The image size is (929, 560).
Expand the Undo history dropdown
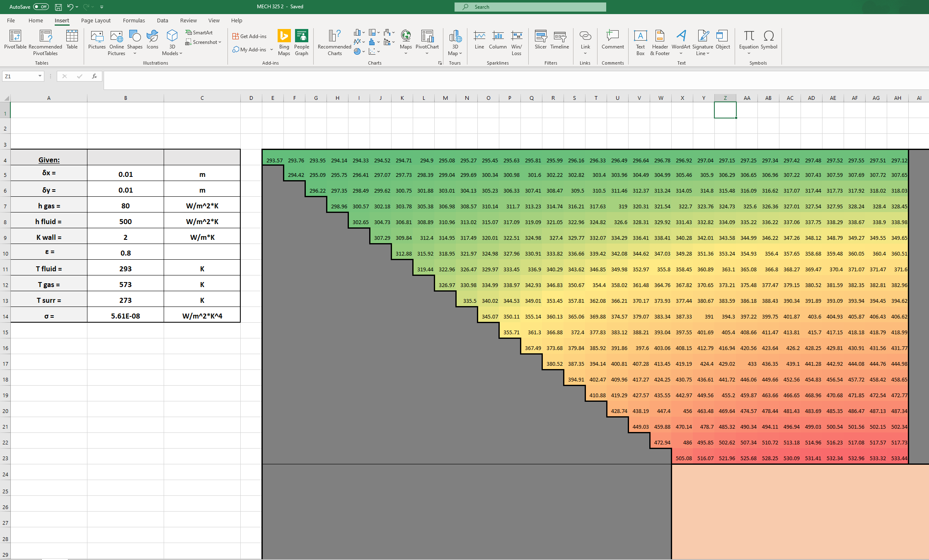77,7
